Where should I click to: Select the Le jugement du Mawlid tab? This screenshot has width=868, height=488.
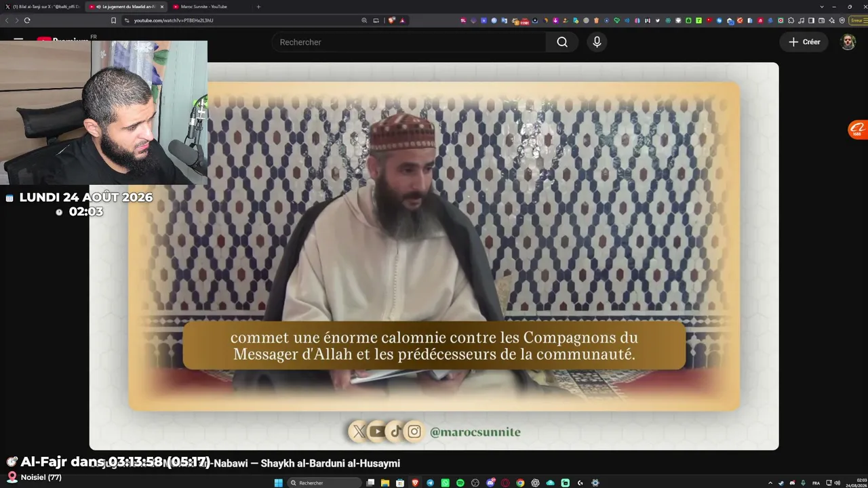125,7
